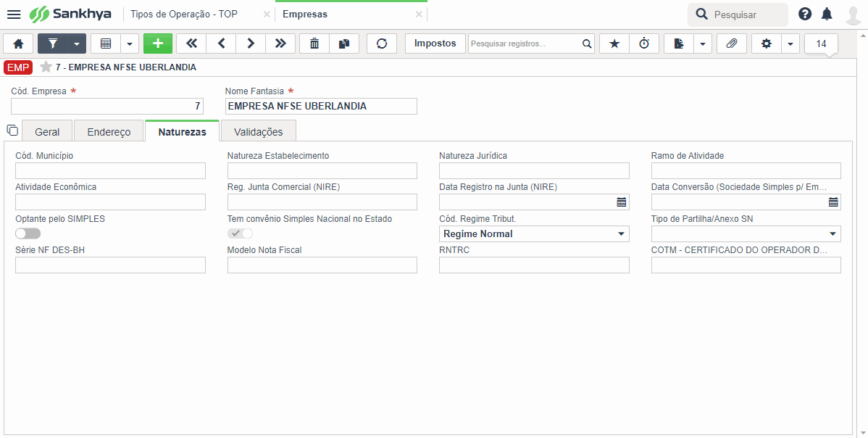Click the Impostos button

pos(435,44)
